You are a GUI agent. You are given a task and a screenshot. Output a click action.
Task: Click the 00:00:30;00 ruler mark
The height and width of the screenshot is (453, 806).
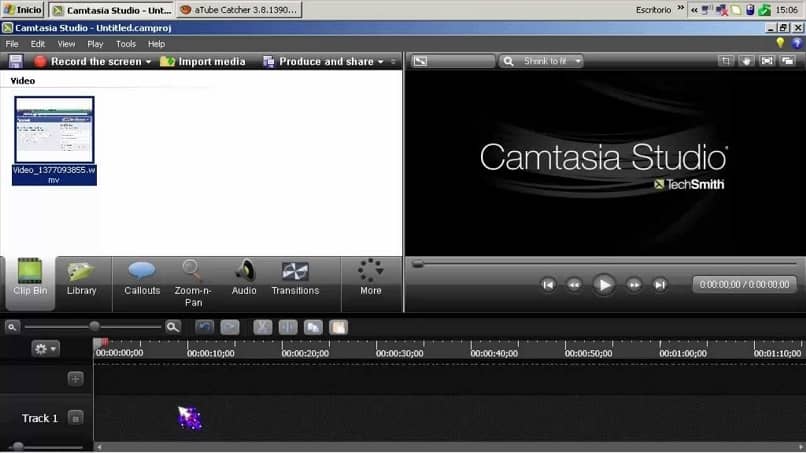point(399,353)
